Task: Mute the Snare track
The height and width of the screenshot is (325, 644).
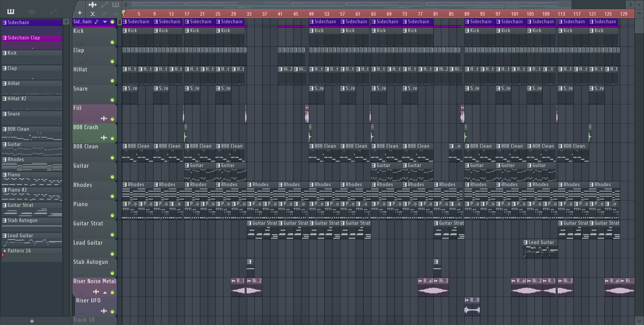Action: tap(112, 100)
